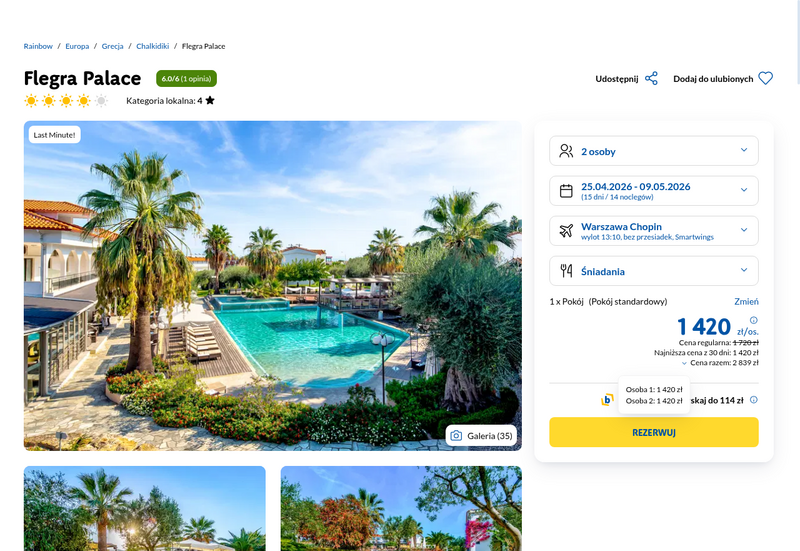Open the Śniadania meal plan dropdown
800x551 pixels.
tap(744, 270)
